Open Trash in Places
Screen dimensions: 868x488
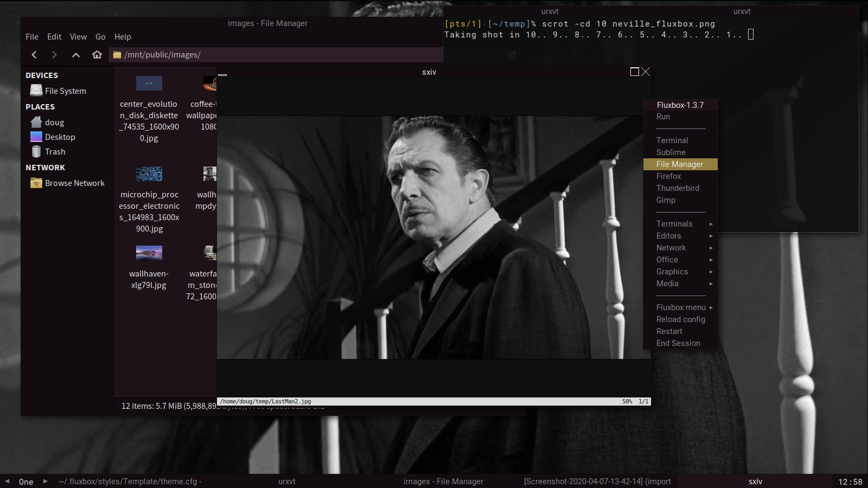[55, 152]
